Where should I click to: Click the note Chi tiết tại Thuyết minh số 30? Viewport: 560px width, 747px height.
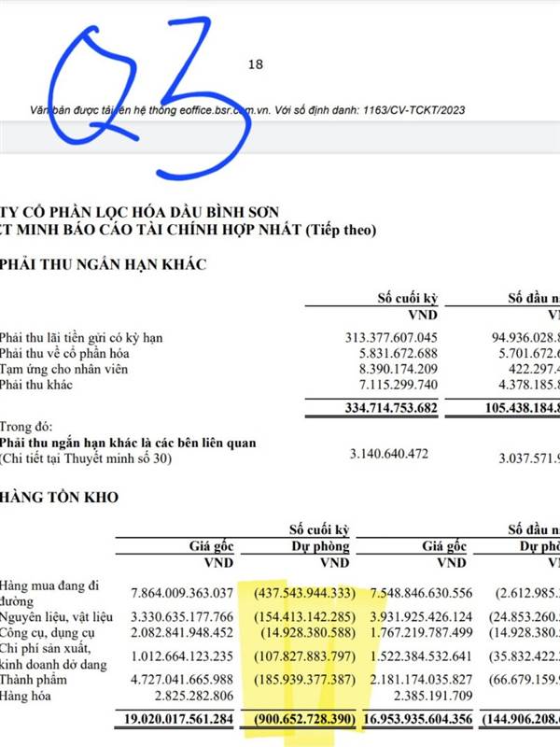click(86, 458)
